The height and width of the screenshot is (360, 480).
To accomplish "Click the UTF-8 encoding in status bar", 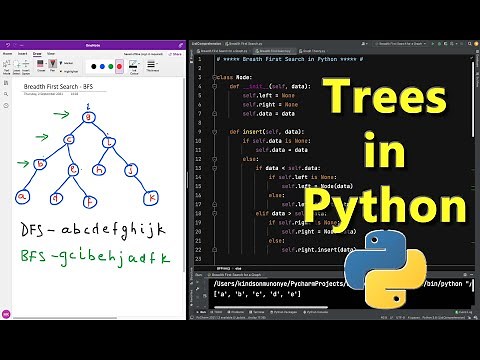I will point(400,318).
